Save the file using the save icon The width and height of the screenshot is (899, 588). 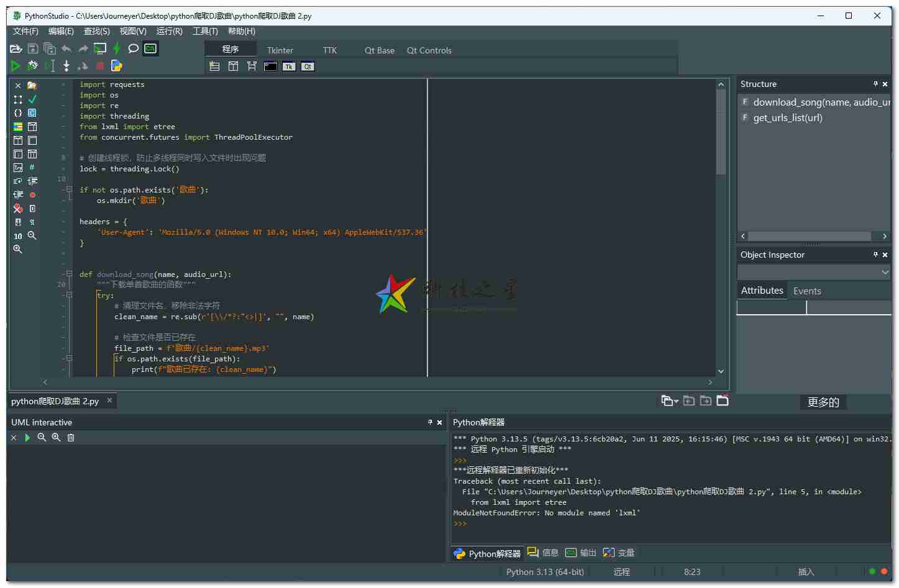[32, 48]
